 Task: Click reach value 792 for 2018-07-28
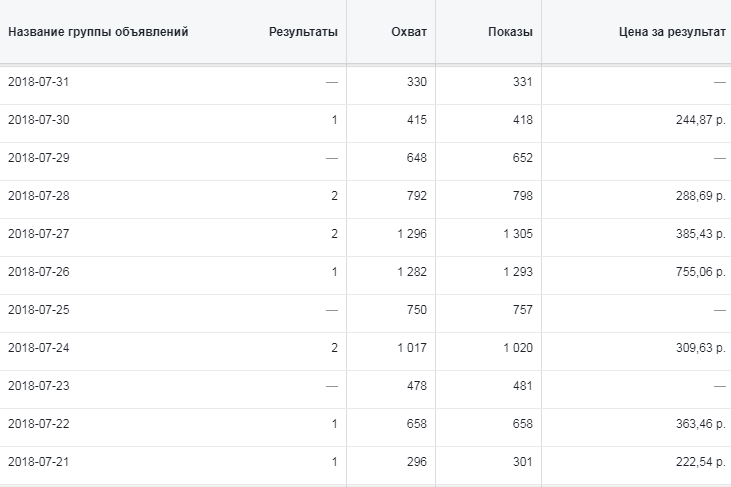click(417, 196)
